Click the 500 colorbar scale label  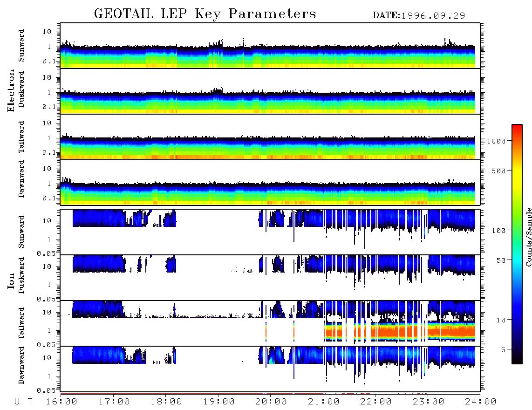point(499,171)
